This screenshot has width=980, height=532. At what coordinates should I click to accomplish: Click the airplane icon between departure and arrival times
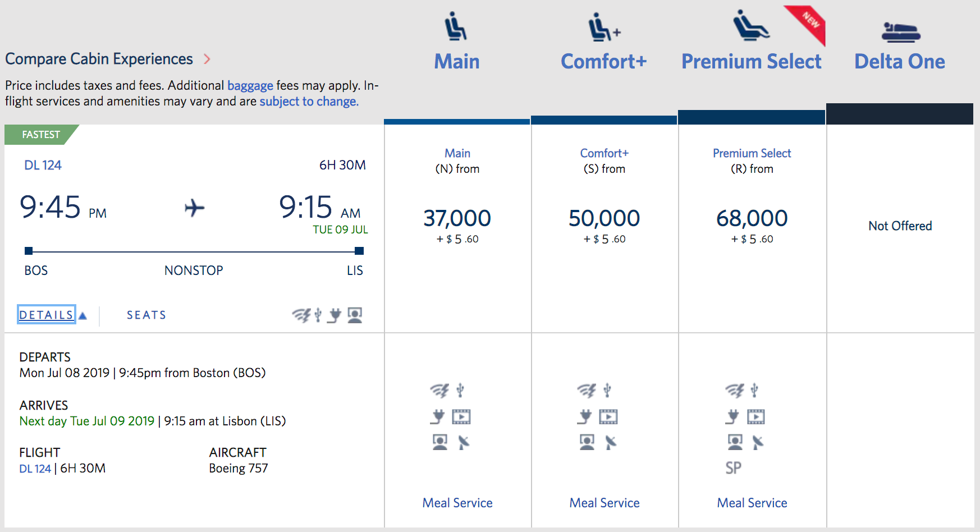194,209
